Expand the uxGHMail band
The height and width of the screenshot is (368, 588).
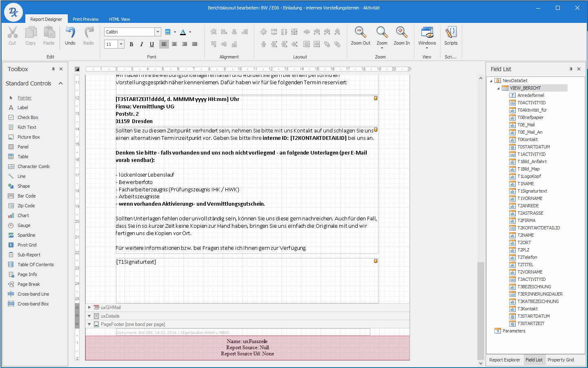(x=89, y=307)
